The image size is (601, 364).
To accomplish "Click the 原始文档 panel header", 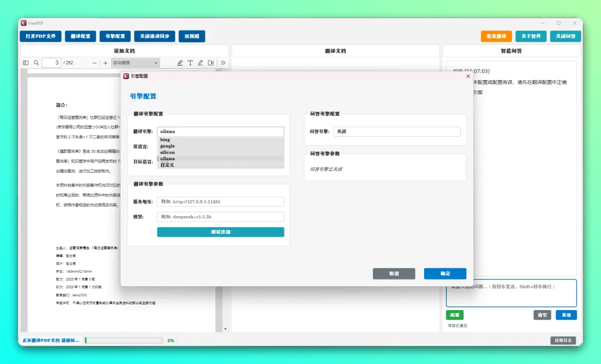I will (124, 51).
